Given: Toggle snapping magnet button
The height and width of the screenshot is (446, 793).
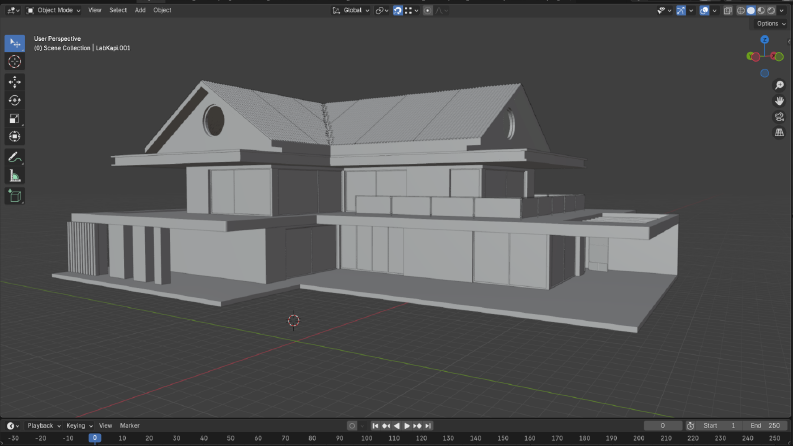Looking at the screenshot, I should (x=398, y=10).
